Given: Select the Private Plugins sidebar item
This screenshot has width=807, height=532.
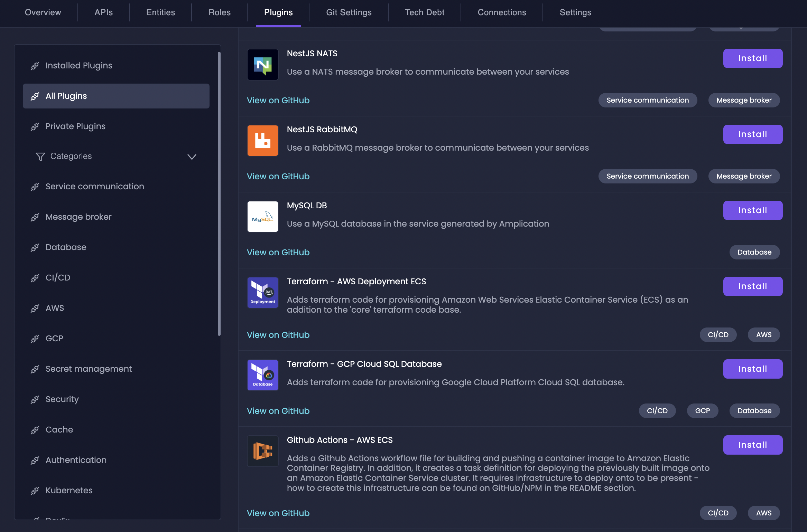Looking at the screenshot, I should (75, 126).
